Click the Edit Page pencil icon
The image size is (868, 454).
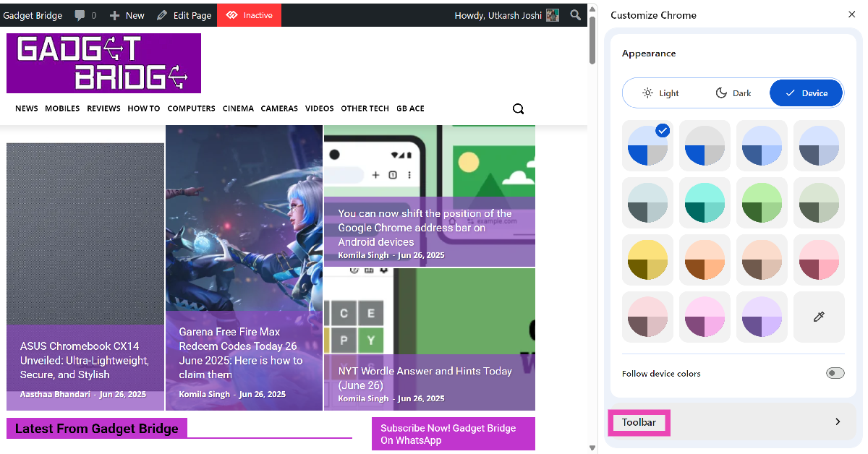(162, 15)
